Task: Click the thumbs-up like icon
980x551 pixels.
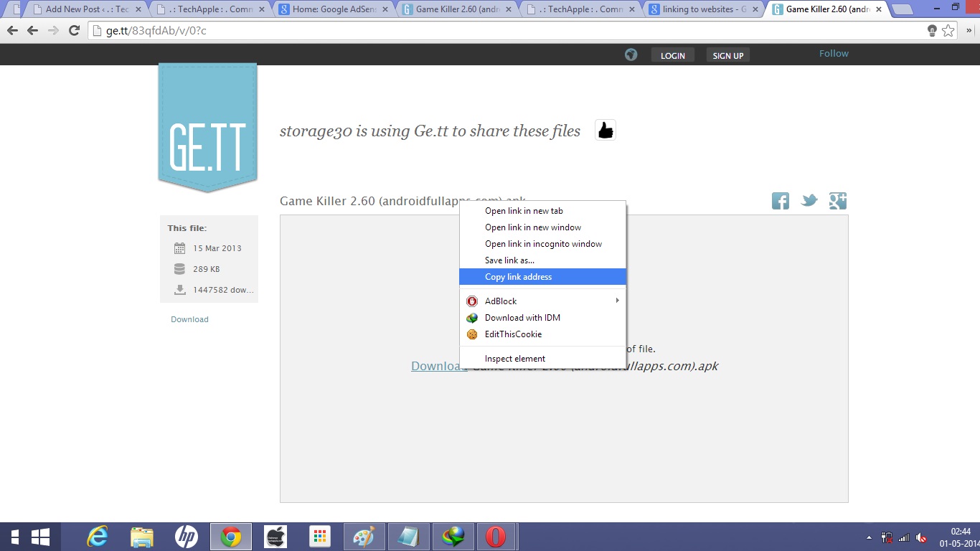Action: [x=606, y=130]
